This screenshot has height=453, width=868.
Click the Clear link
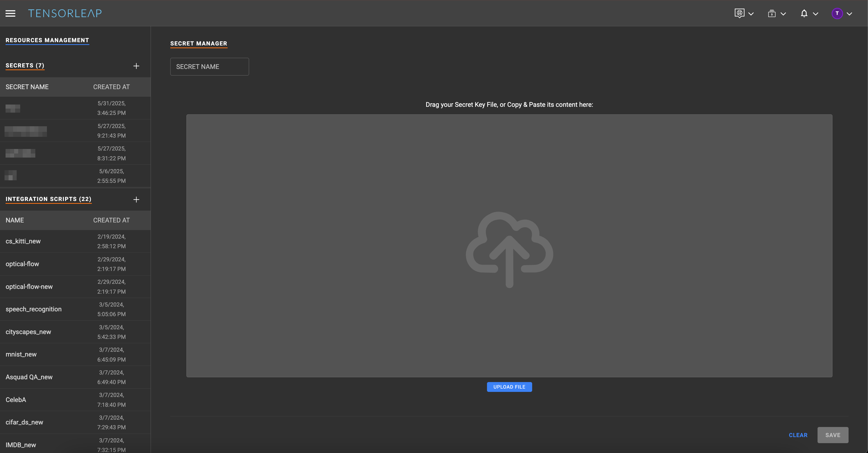click(x=798, y=435)
